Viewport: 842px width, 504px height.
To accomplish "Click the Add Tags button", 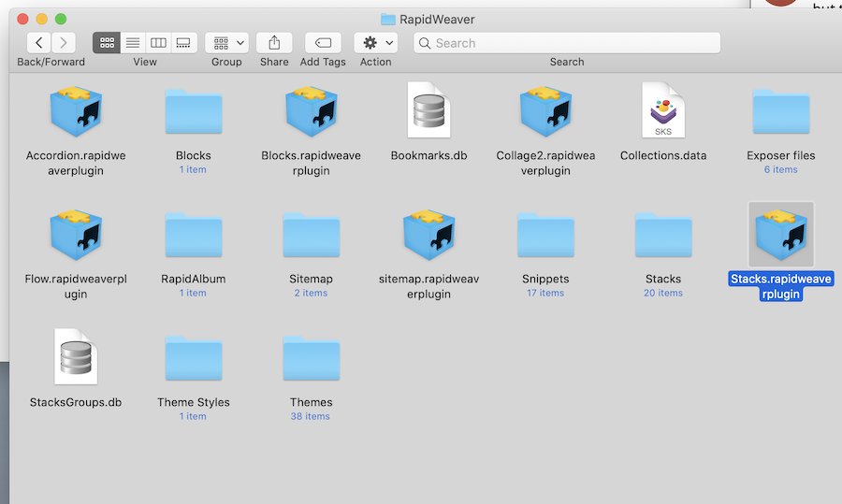I will tap(324, 43).
